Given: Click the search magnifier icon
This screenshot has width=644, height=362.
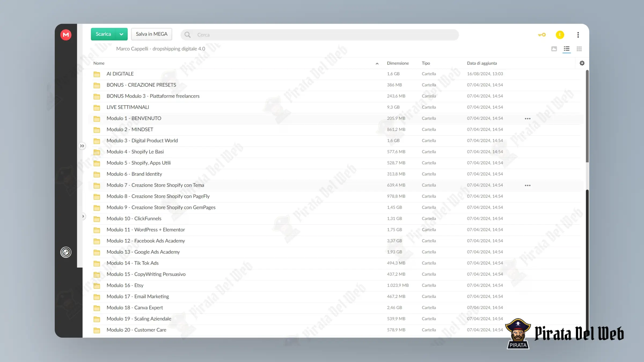Looking at the screenshot, I should click(188, 35).
